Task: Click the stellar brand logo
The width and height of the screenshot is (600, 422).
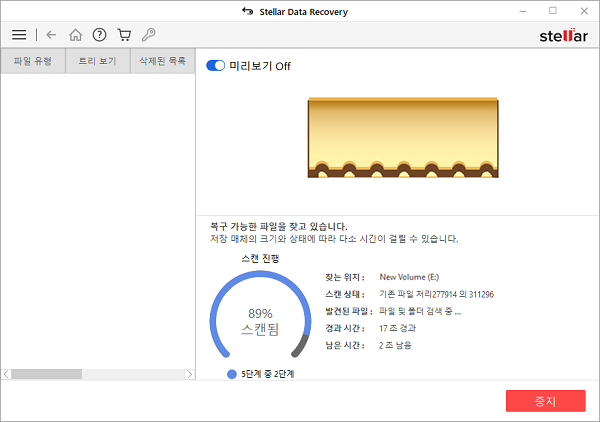Action: tap(563, 36)
